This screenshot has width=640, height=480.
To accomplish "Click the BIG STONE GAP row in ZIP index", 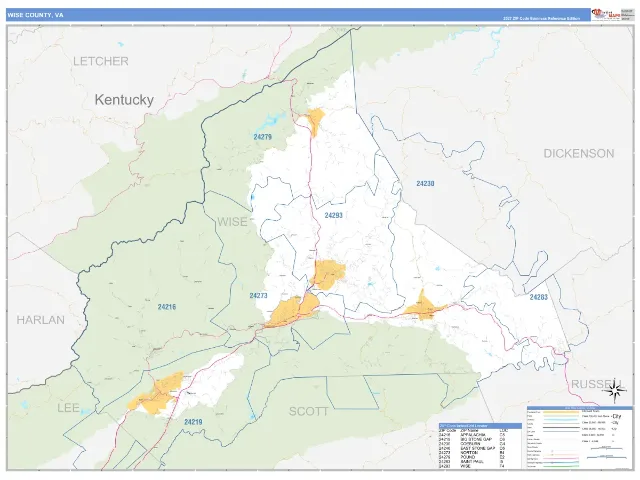I will (x=470, y=439).
